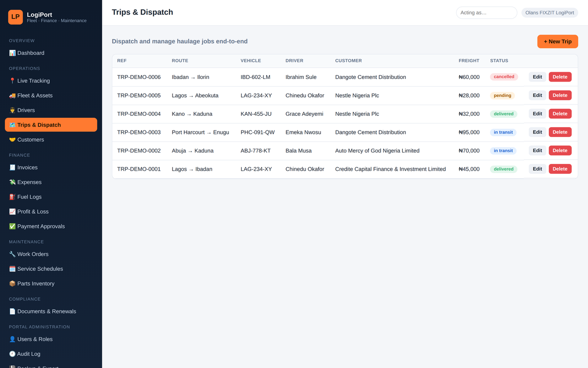Image resolution: width=588 pixels, height=368 pixels.
Task: Delete trip TRP-DEMO-0004
Action: pos(560,114)
